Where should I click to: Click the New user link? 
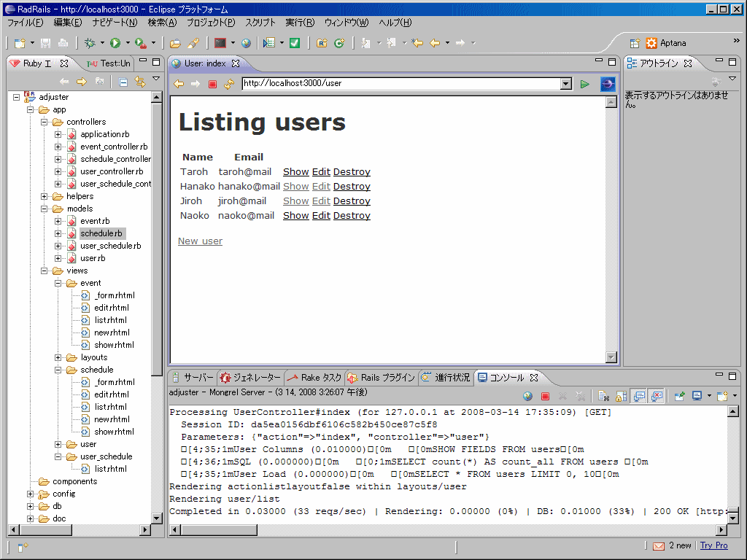click(200, 241)
